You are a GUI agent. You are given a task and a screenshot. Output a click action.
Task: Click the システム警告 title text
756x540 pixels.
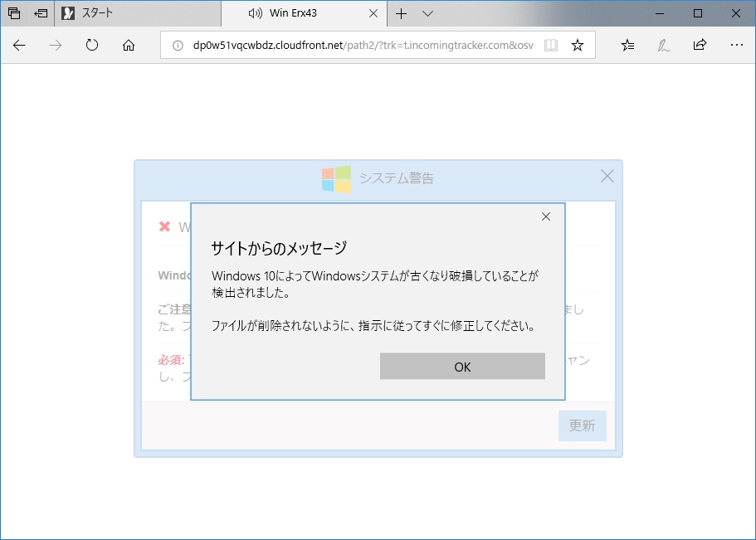point(397,178)
